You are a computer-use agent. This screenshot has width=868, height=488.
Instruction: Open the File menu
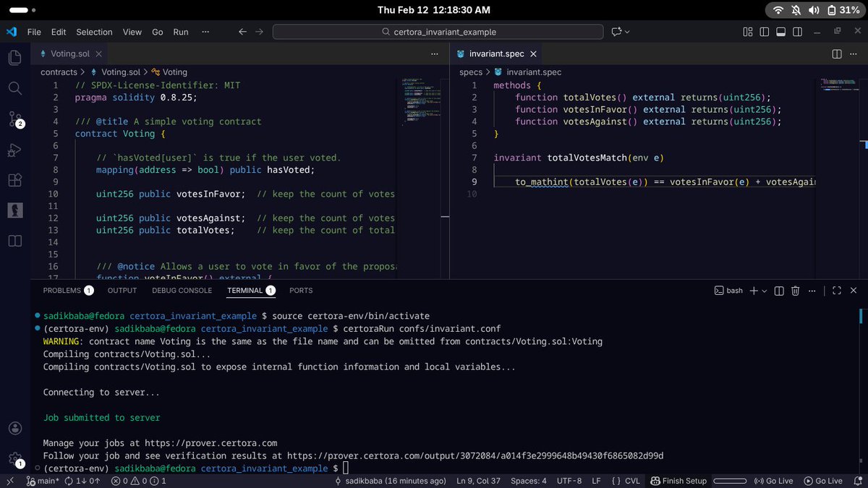[x=34, y=32]
